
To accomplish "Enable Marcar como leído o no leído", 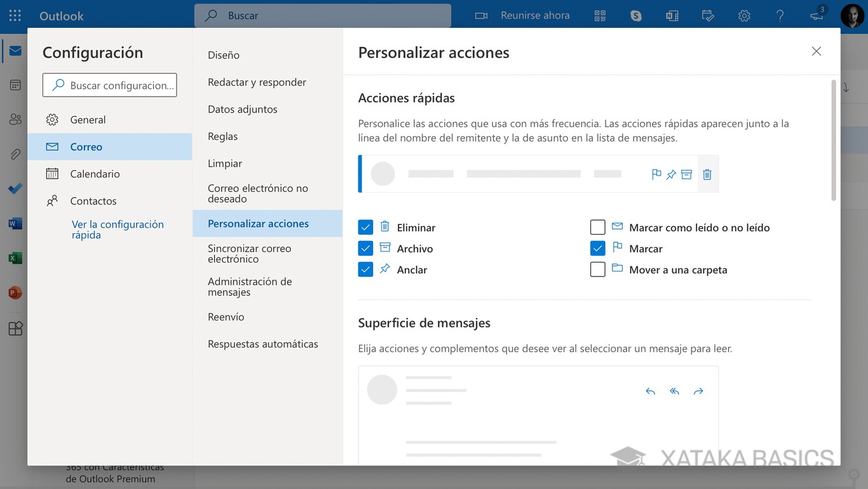I will coord(597,226).
